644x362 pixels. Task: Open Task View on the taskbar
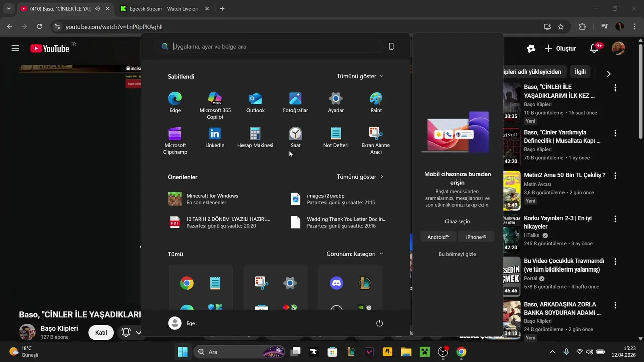point(295,352)
